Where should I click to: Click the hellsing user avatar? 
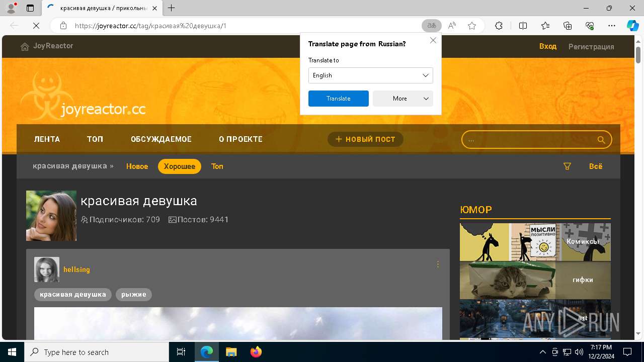[47, 269]
